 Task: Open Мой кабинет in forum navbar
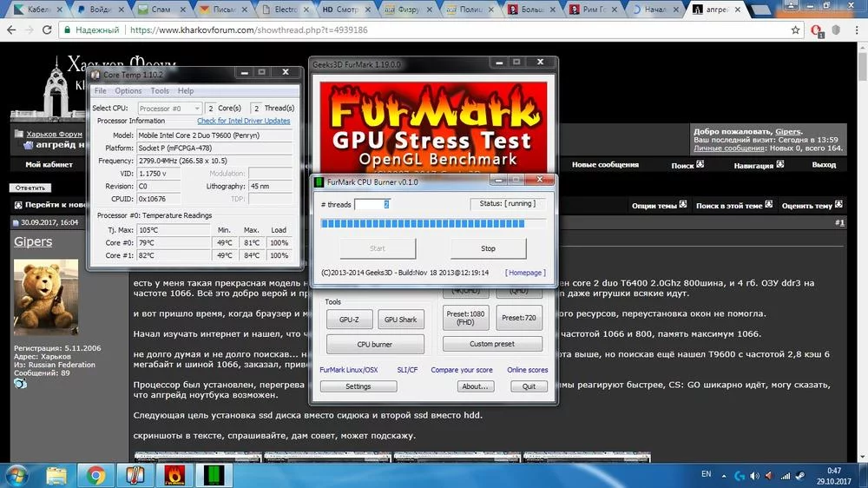[49, 164]
